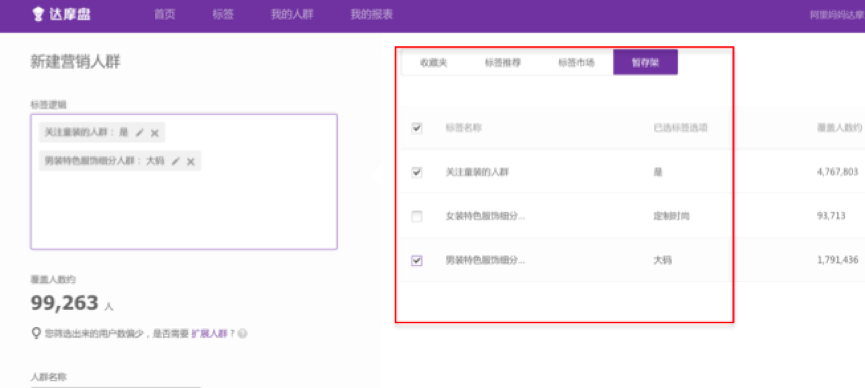The image size is (865, 388).
Task: Click the 覆盖人数约 column header
Action: (839, 128)
